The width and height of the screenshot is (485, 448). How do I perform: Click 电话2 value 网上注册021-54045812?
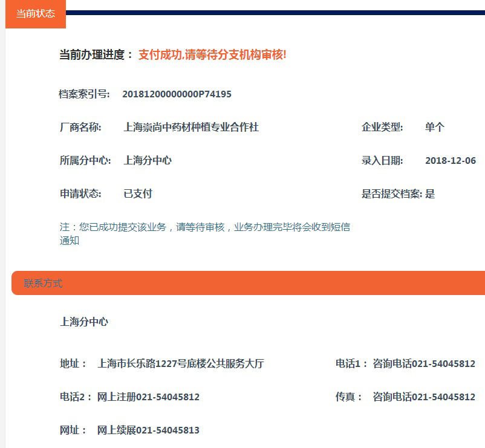click(x=148, y=397)
